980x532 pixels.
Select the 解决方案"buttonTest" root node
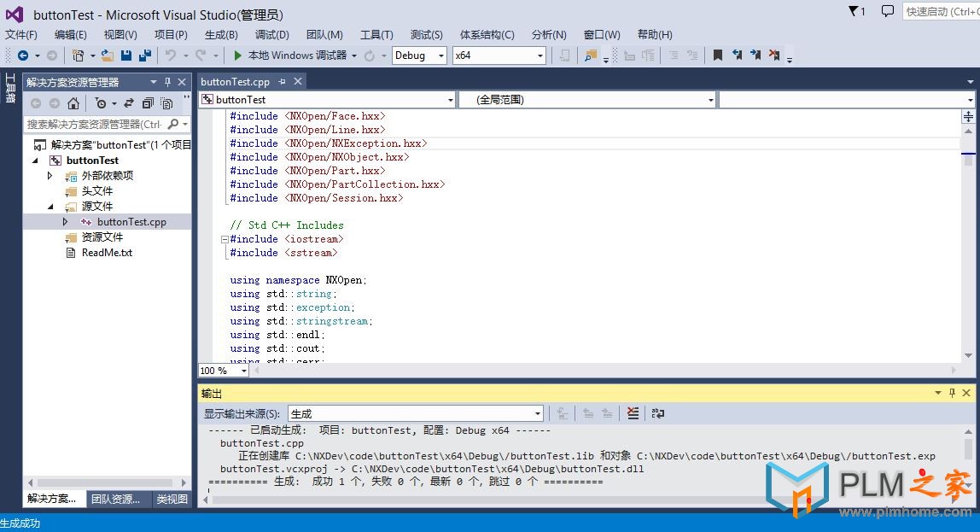coord(114,145)
